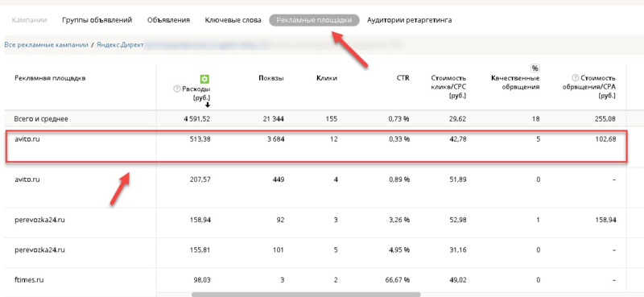
Task: Click the percent icon above Качественные обращения
Action: pyautogui.click(x=535, y=68)
